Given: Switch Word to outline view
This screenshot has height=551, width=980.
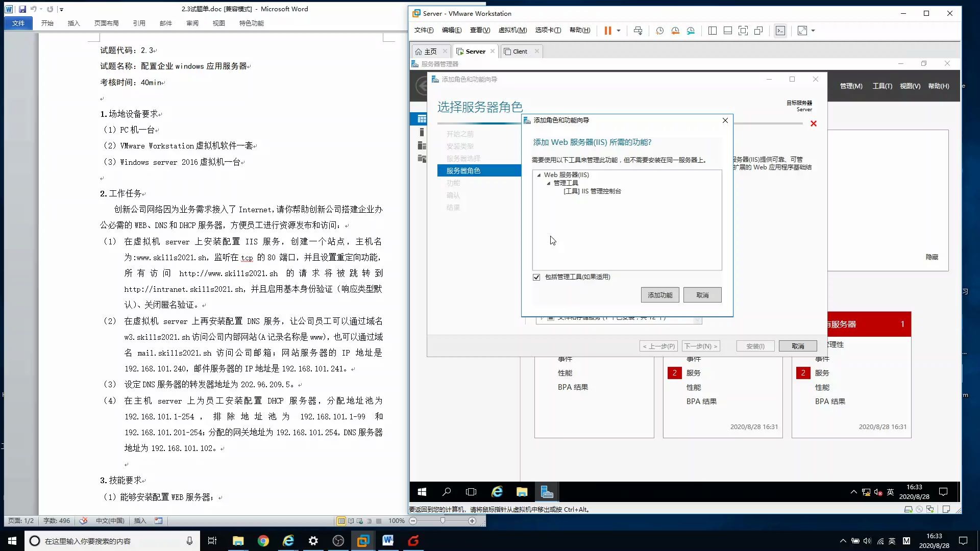Looking at the screenshot, I should [369, 521].
